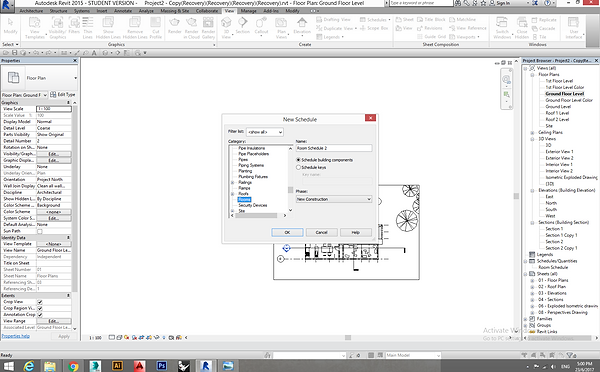Click the Tile windows tool
600x372 pixels.
click(539, 37)
